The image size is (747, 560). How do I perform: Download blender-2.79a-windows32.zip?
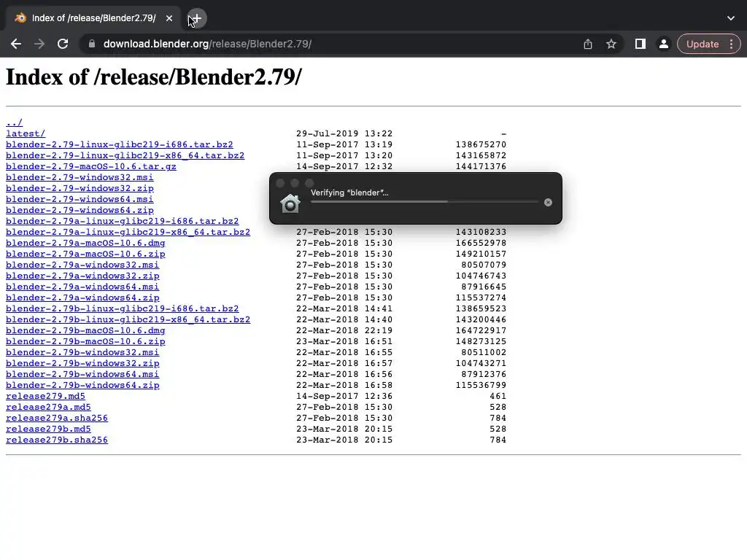pyautogui.click(x=82, y=276)
